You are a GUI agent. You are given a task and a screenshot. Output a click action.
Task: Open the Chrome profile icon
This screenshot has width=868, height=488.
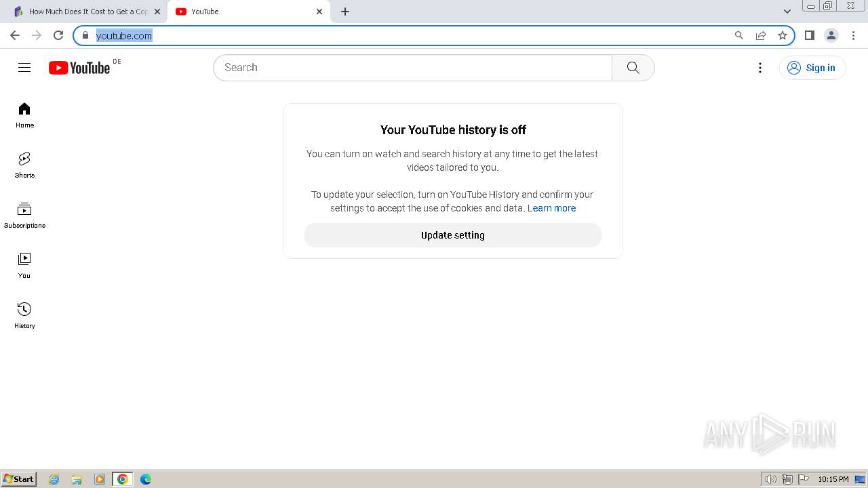[831, 35]
